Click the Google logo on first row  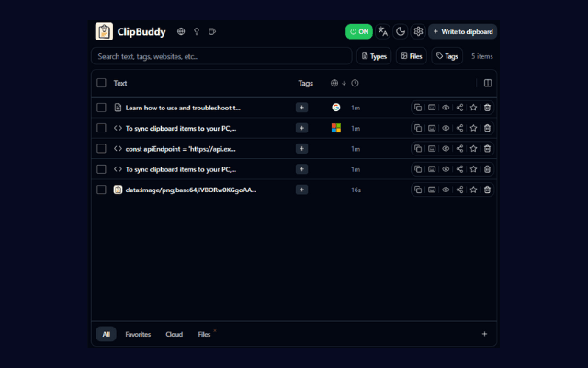coord(336,108)
